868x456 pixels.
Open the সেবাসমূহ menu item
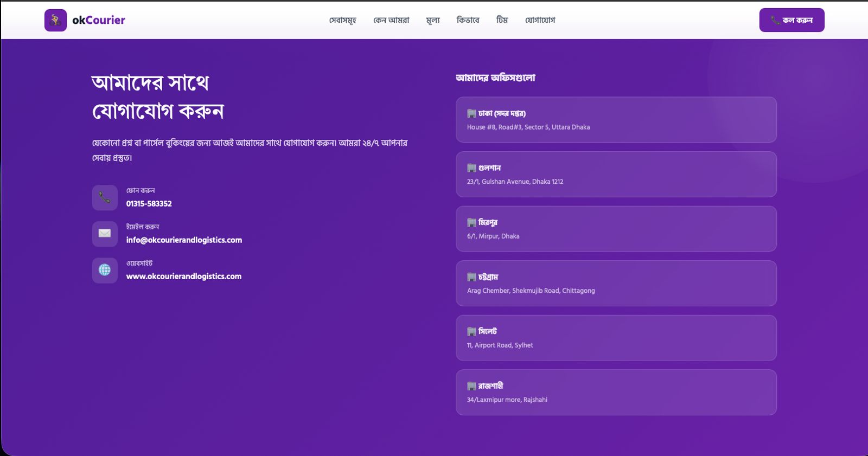[343, 20]
